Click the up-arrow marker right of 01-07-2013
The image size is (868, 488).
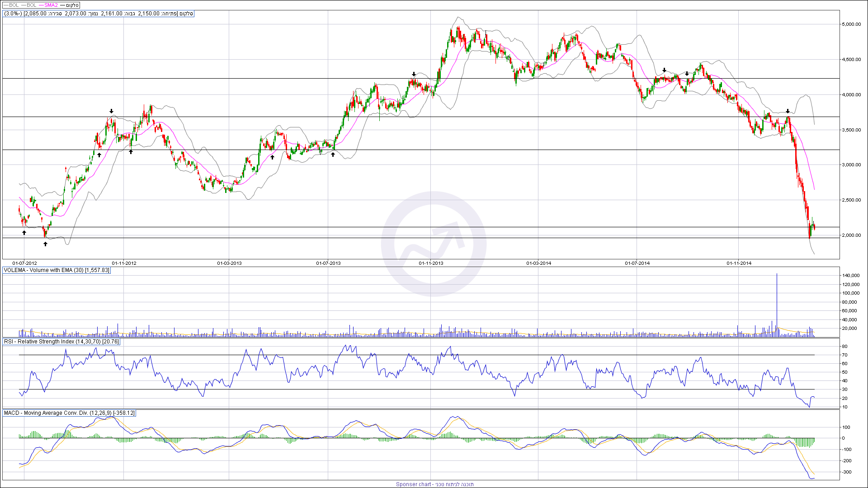coord(333,155)
